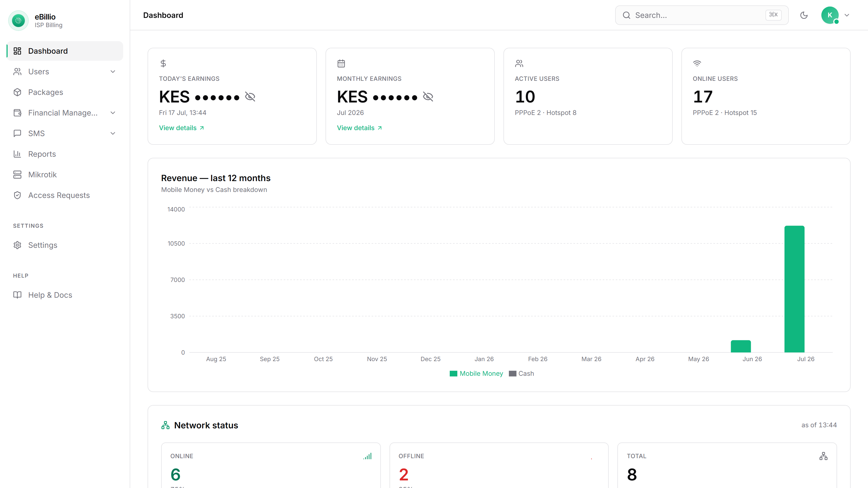Reveal Today's Earnings with the eye icon

250,97
